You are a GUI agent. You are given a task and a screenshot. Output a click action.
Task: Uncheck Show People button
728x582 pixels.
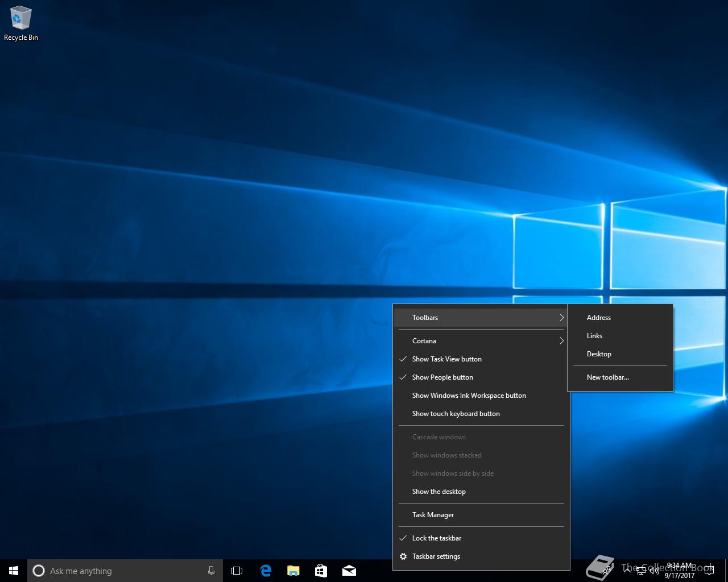point(442,377)
